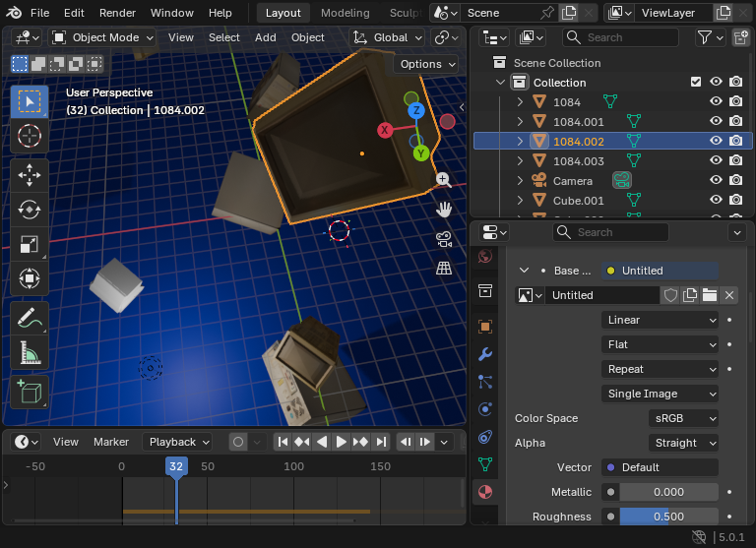Image resolution: width=756 pixels, height=548 pixels.
Task: Select the Measure tool
Action: pyautogui.click(x=29, y=353)
